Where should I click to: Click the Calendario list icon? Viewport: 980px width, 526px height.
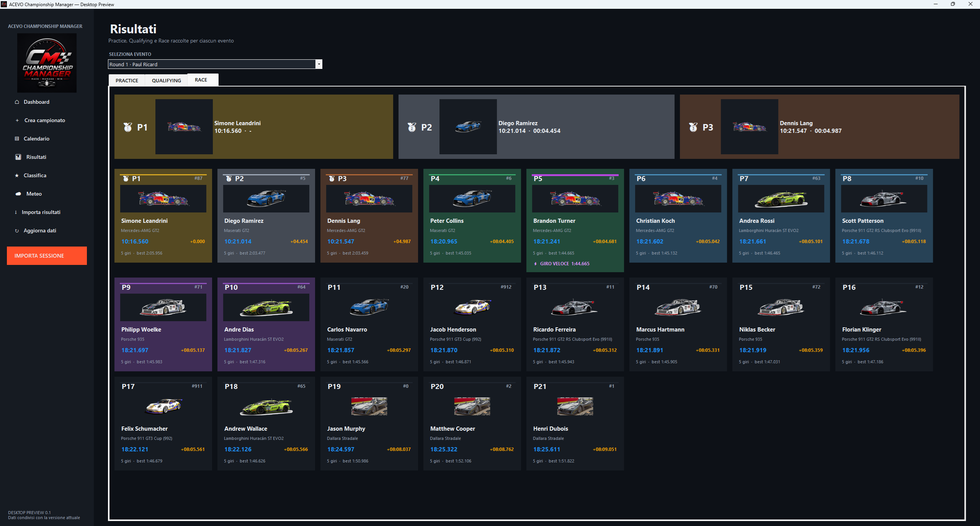pos(17,139)
